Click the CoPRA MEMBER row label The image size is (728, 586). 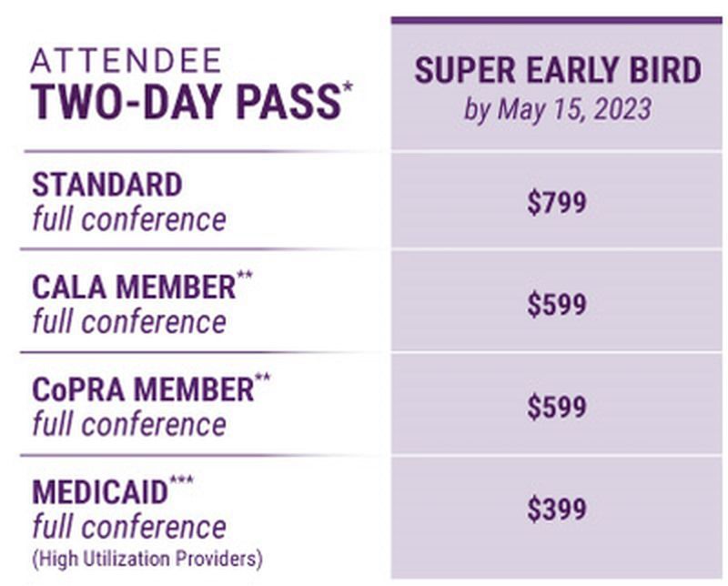143,389
